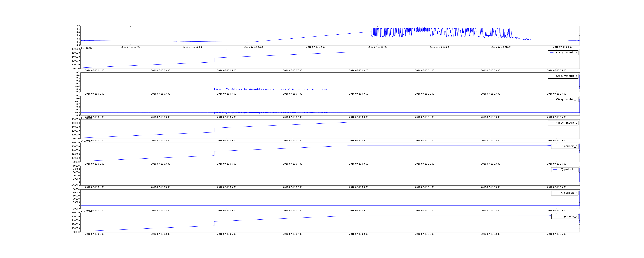The image size is (644, 258).
Task: Click the -0.6 y-tick on symmetric_h plot
Action: (77, 115)
